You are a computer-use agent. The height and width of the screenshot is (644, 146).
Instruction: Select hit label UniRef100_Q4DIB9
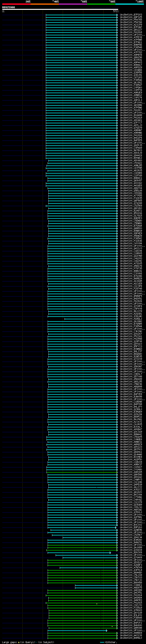coord(131,590)
